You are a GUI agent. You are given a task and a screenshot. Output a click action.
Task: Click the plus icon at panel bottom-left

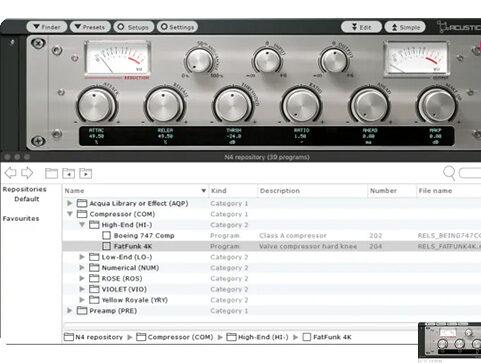[x=38, y=141]
